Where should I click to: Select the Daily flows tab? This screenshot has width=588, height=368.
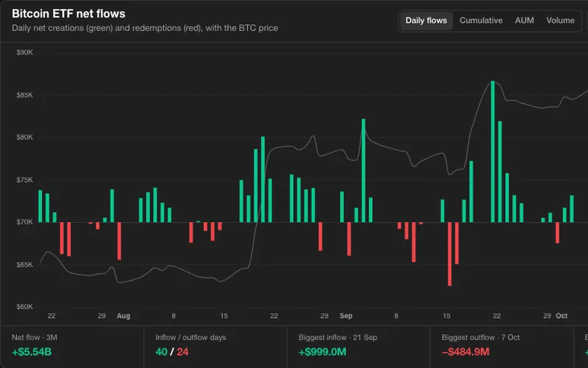pyautogui.click(x=426, y=21)
